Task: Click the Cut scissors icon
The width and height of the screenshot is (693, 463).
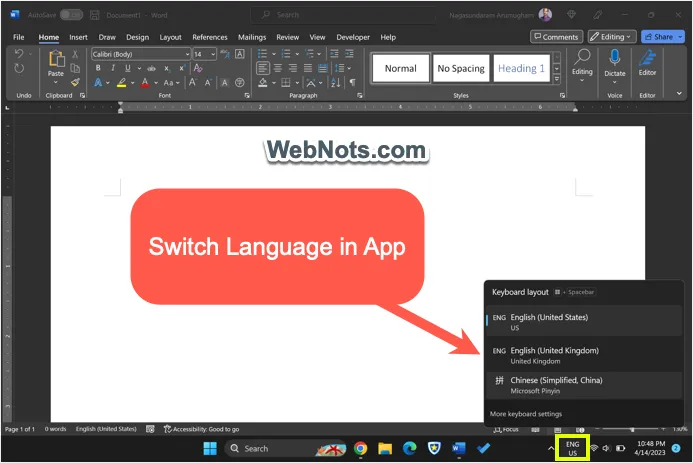Action: coord(75,54)
